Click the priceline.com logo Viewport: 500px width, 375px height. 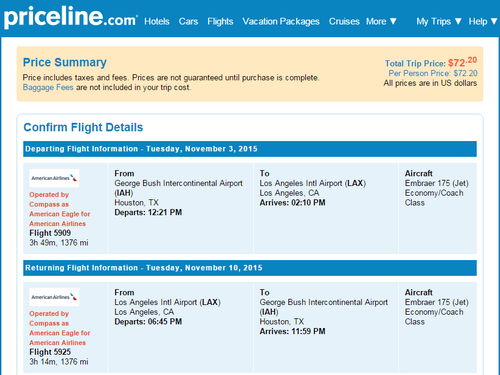[70, 17]
